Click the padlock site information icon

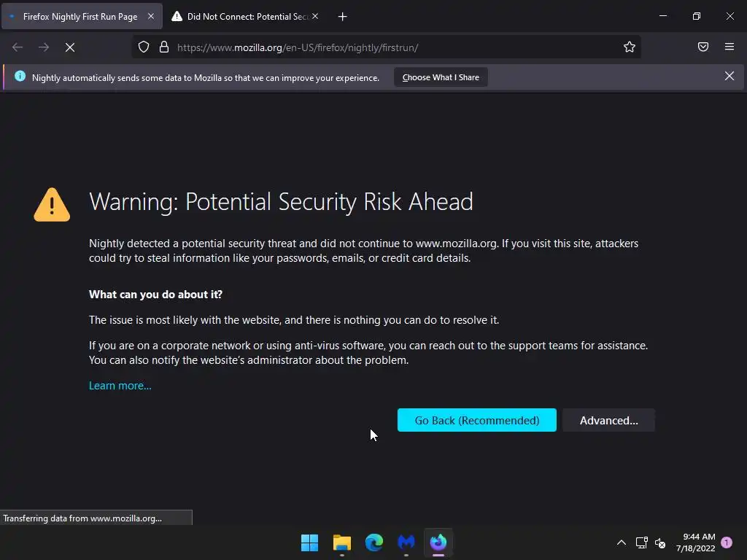pos(164,47)
